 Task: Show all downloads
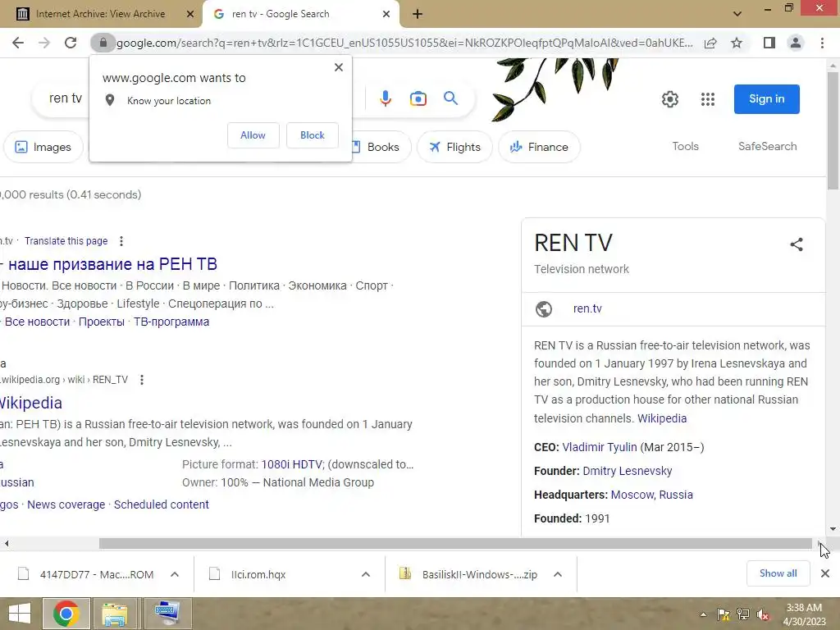(778, 573)
